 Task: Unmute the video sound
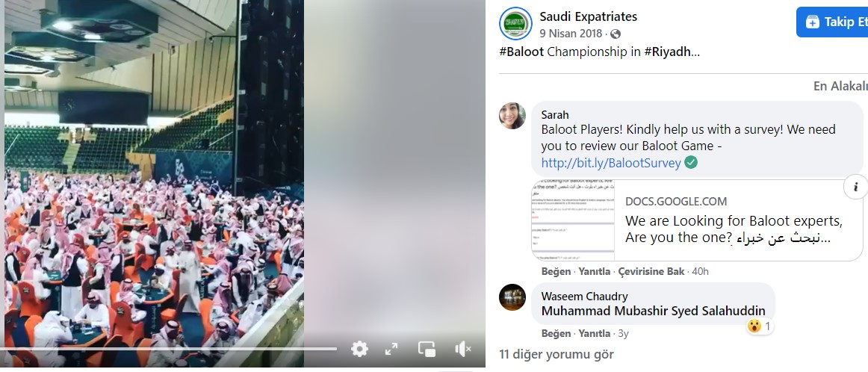(462, 349)
